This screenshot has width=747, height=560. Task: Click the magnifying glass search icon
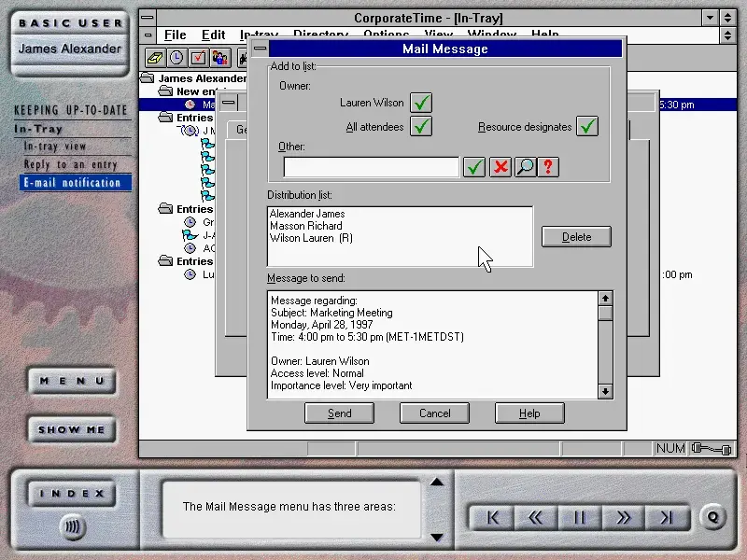[526, 167]
